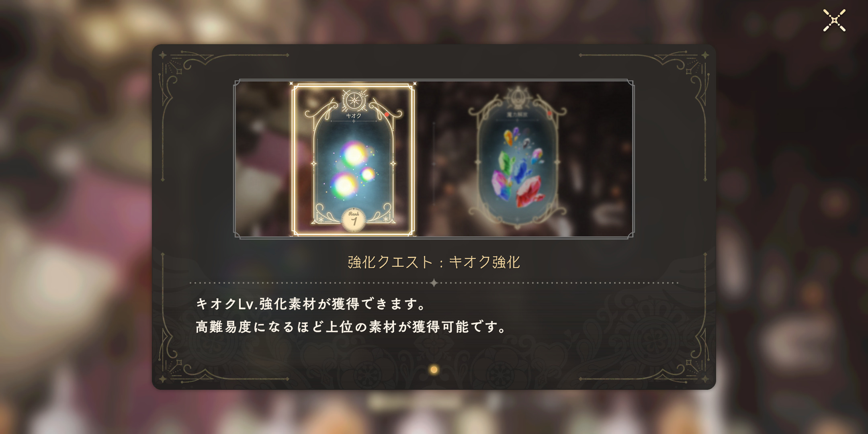The image size is (868, 434).
Task: Tap the diamond marker on dotted divider
Action: 434,283
